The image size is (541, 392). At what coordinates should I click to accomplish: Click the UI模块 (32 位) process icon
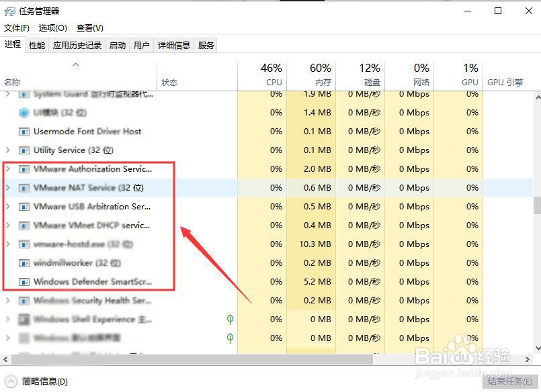24,113
